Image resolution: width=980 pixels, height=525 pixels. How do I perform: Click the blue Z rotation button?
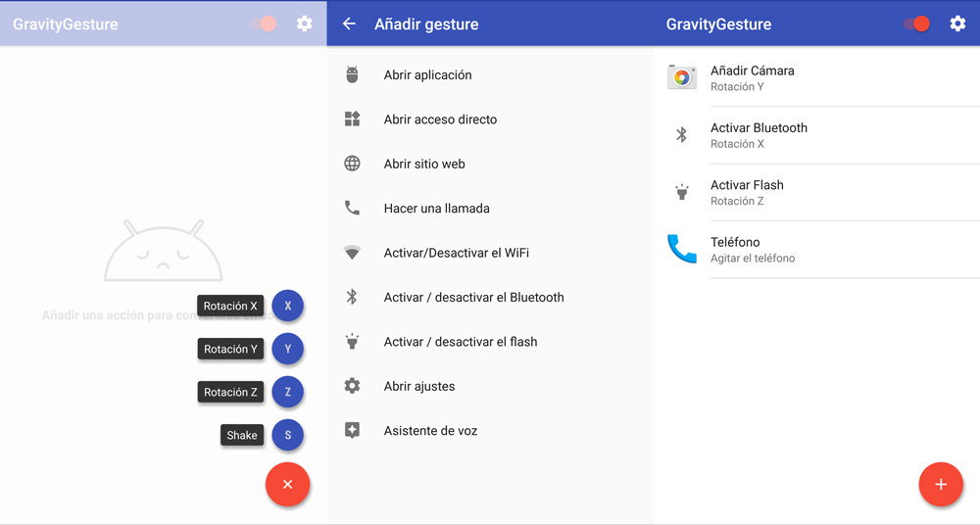[287, 392]
